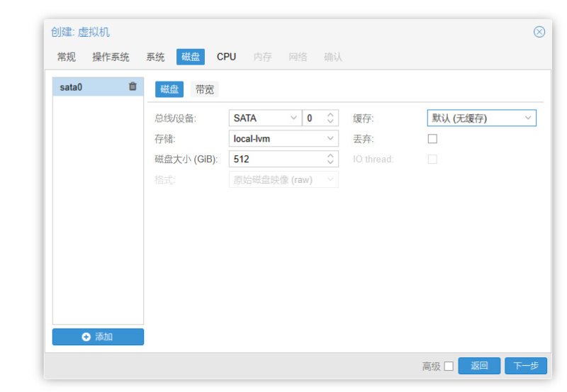The height and width of the screenshot is (392, 567).
Task: Select the 磁盘 wizard tab in top bar
Action: coord(191,57)
